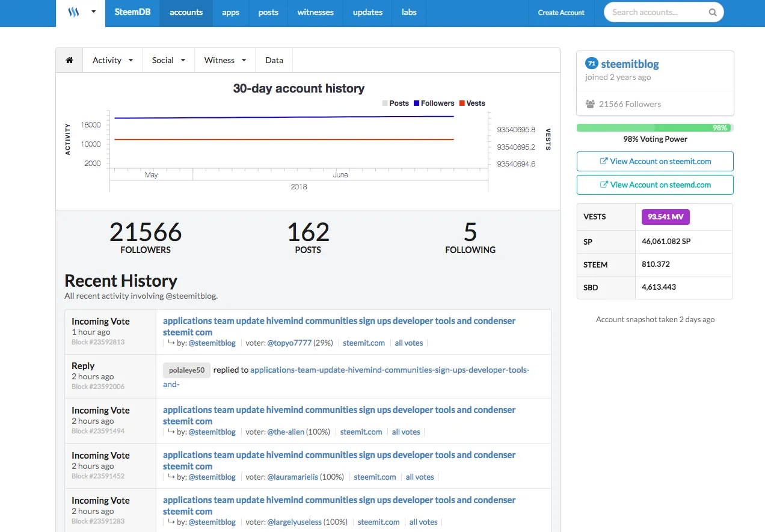Viewport: 765px width, 532px height.
Task: Click the home icon tab
Action: pyautogui.click(x=70, y=60)
